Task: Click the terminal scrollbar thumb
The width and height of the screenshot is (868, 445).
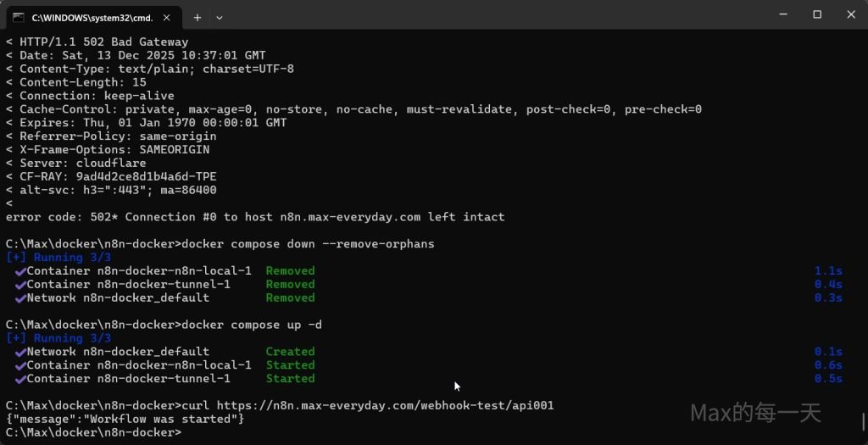Action: tap(863, 421)
